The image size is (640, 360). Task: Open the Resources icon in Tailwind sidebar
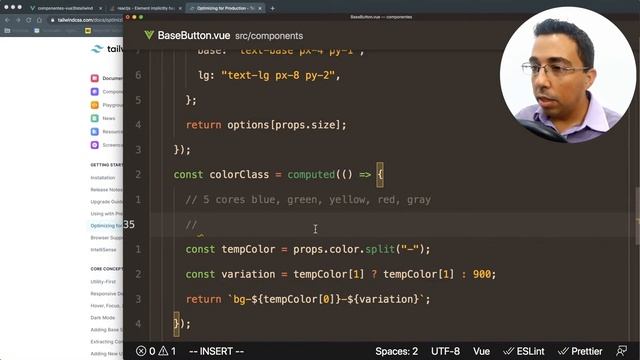pyautogui.click(x=95, y=131)
